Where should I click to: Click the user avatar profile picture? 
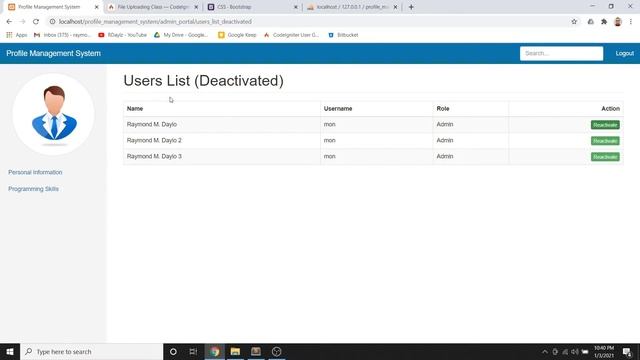(53, 114)
